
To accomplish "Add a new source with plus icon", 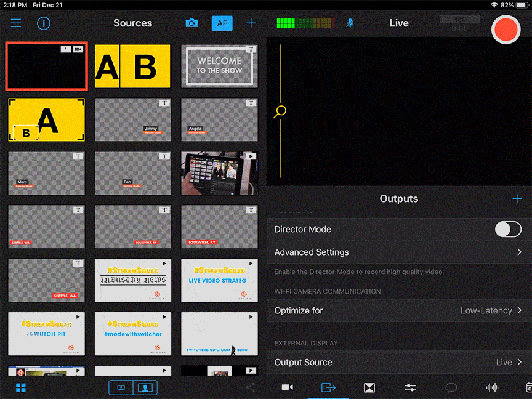I will pos(251,23).
